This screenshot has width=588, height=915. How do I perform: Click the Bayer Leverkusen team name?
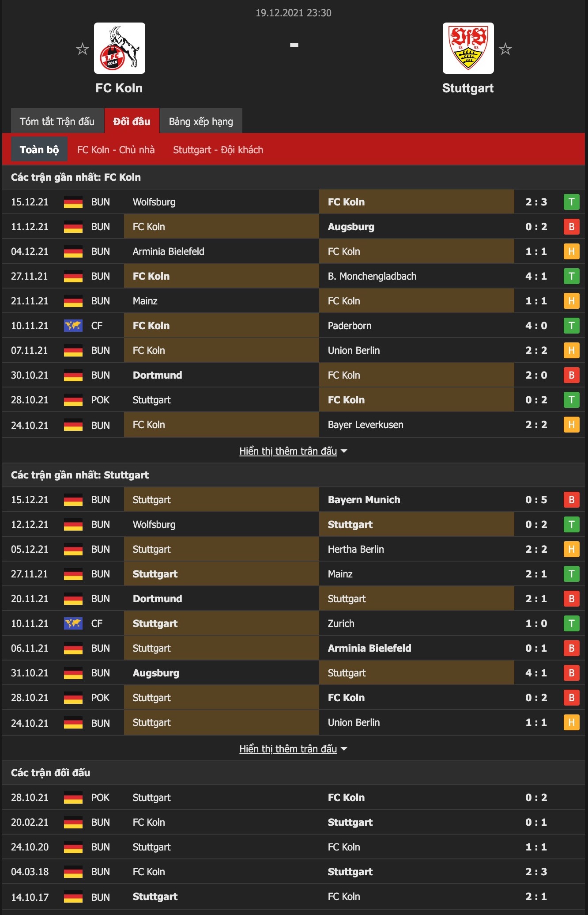click(366, 425)
